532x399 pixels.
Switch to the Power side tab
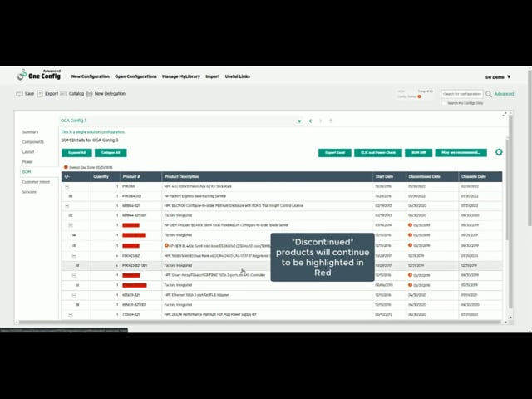point(27,162)
